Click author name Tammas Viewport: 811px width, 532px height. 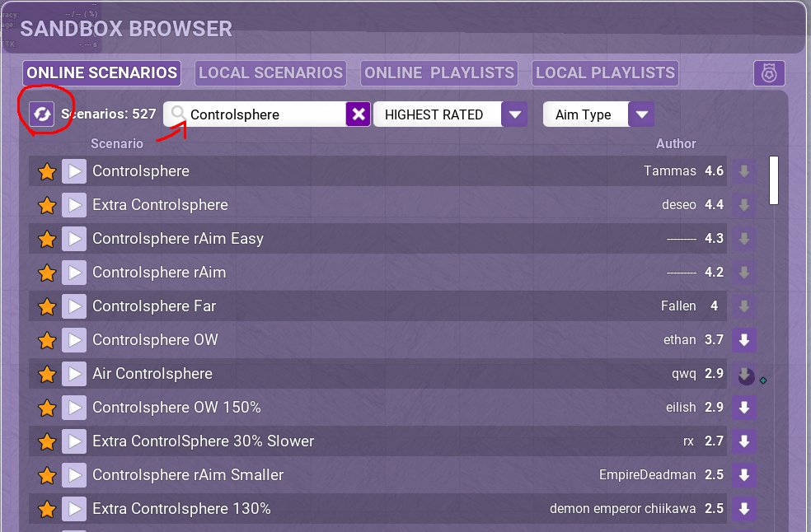670,170
